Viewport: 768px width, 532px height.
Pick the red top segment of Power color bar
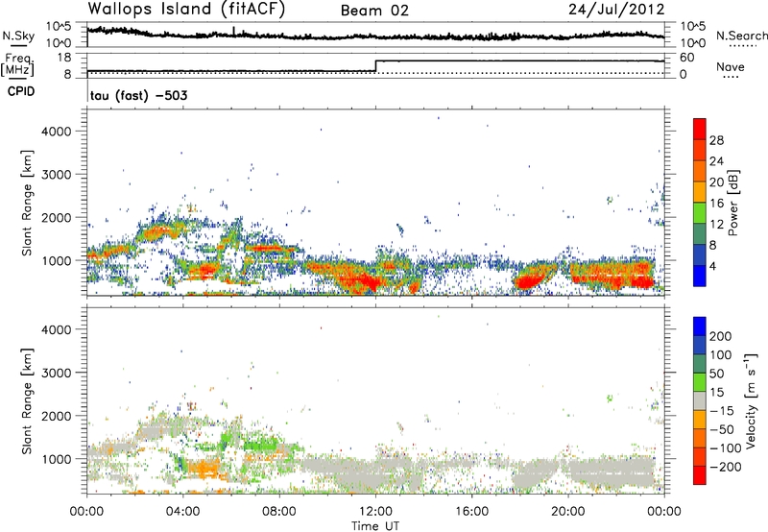700,129
